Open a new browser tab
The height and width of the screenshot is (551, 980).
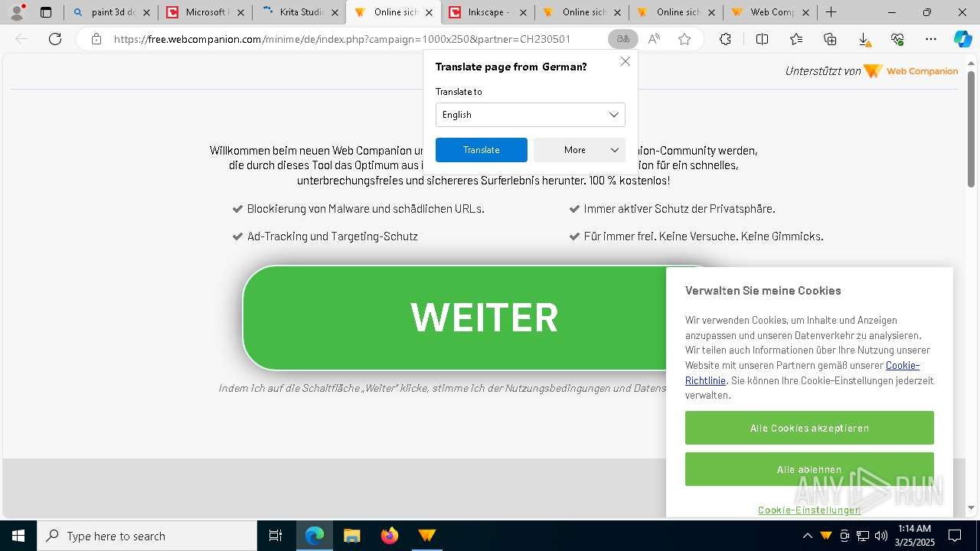point(831,12)
